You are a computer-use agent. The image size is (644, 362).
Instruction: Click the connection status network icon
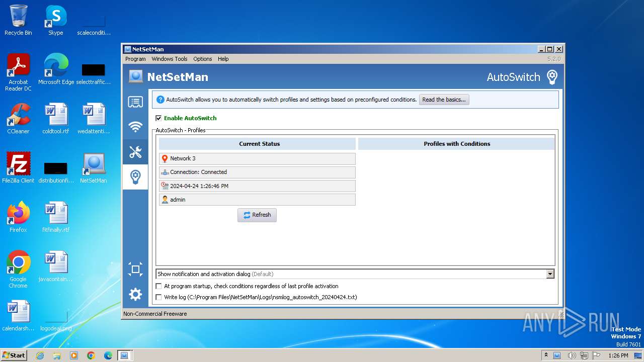click(x=165, y=172)
